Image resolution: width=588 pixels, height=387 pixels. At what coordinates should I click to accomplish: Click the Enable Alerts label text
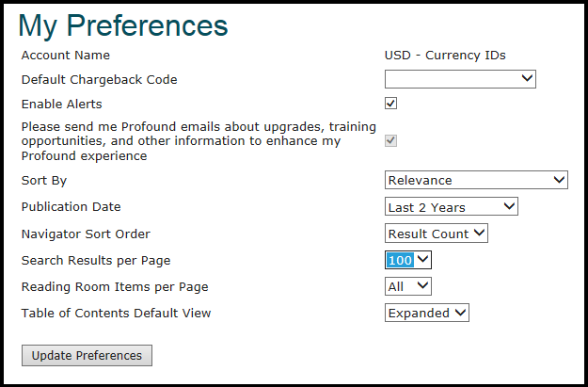pos(62,105)
